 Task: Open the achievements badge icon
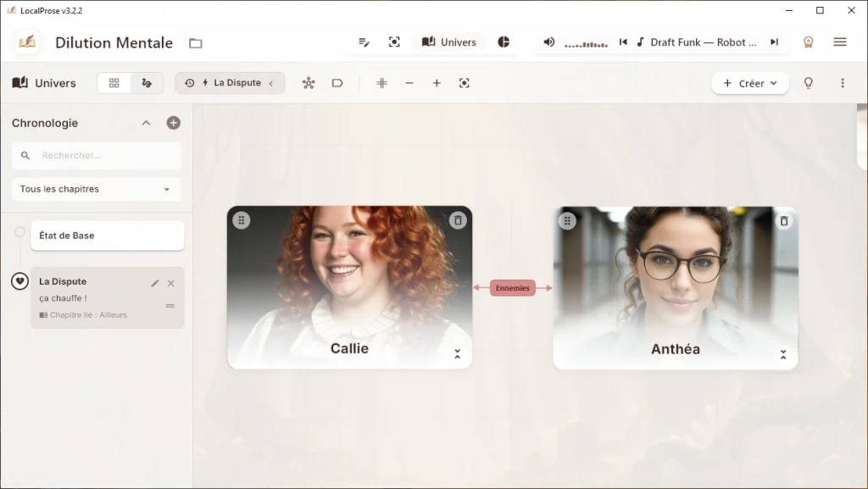click(808, 42)
